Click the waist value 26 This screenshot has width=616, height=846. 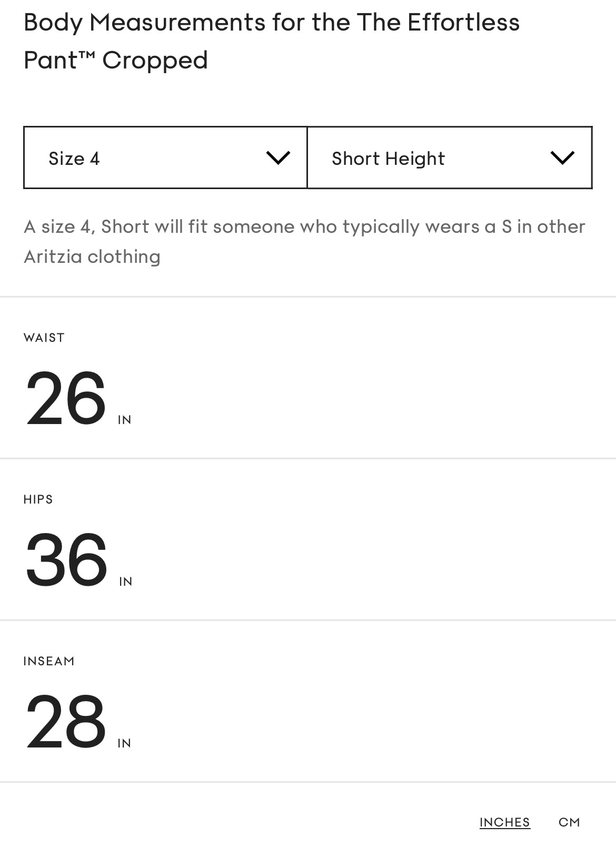coord(66,398)
